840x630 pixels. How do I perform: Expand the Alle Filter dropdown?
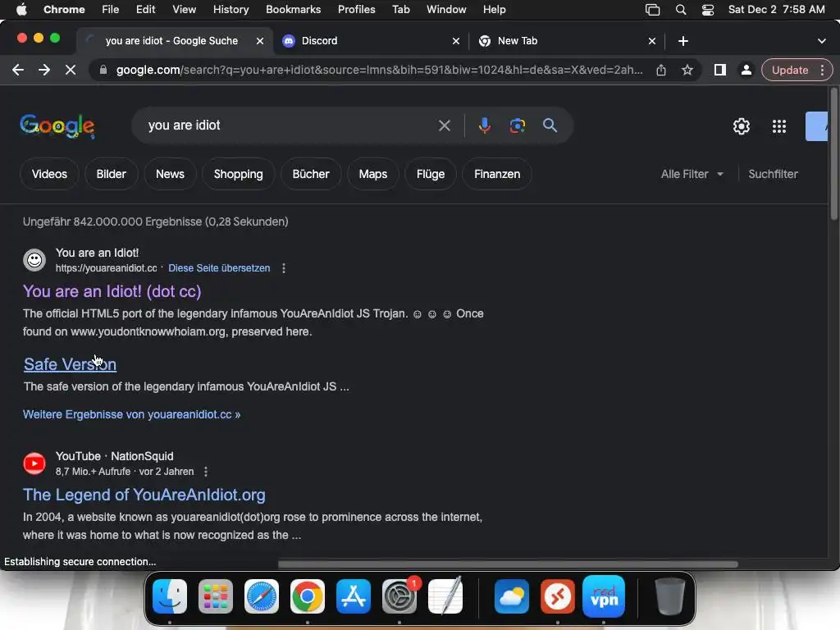coord(692,174)
